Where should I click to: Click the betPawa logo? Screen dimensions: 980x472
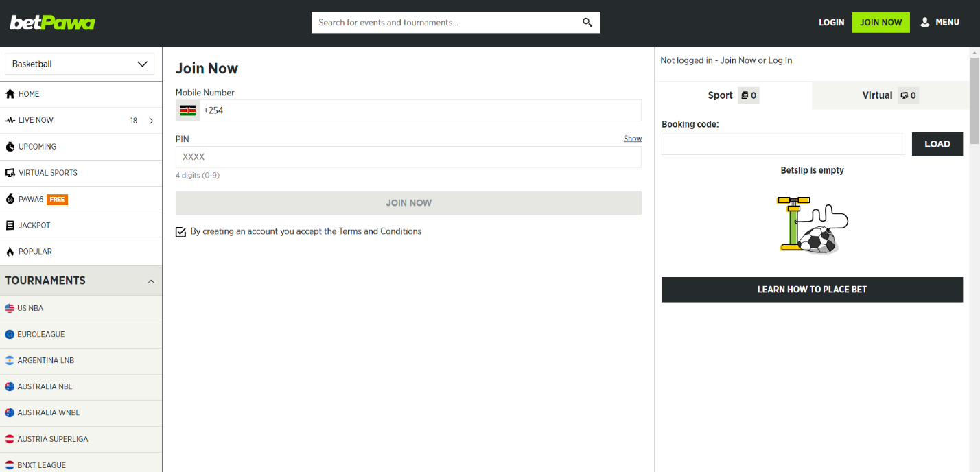(x=52, y=23)
